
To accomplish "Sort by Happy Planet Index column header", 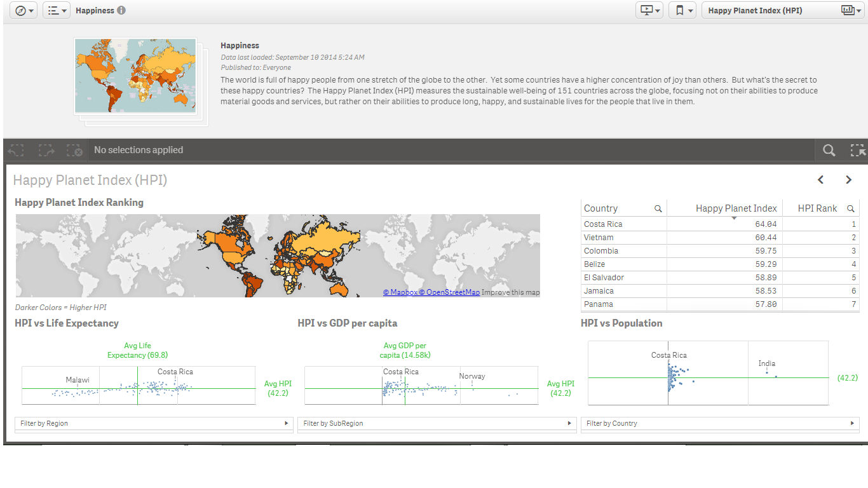I will pos(736,208).
